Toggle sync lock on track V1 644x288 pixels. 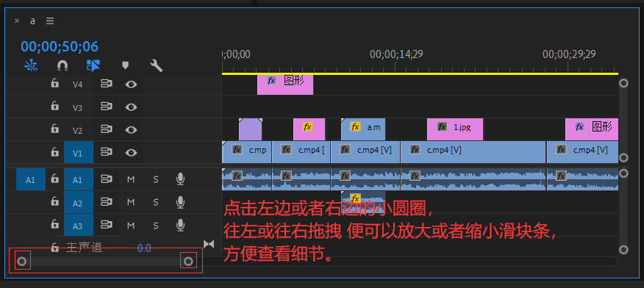coord(107,153)
